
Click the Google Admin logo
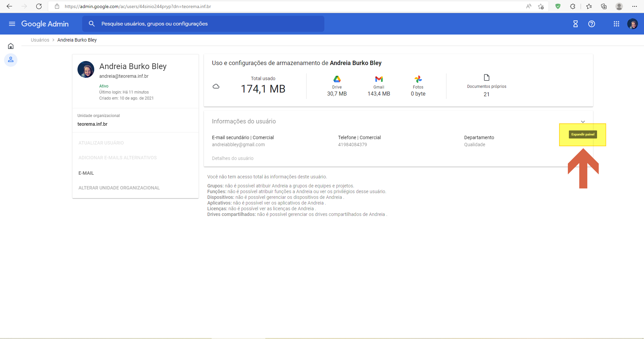click(x=45, y=24)
